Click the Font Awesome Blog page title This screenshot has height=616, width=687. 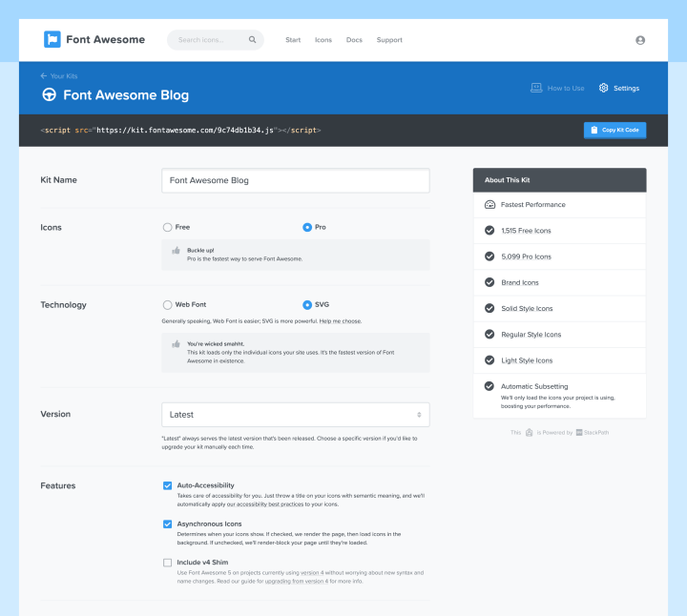pyautogui.click(x=126, y=95)
